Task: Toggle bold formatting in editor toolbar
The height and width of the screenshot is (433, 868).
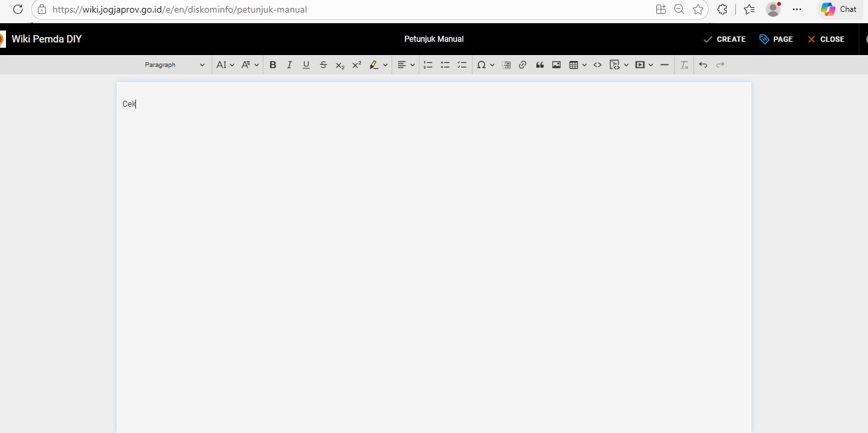Action: point(273,65)
